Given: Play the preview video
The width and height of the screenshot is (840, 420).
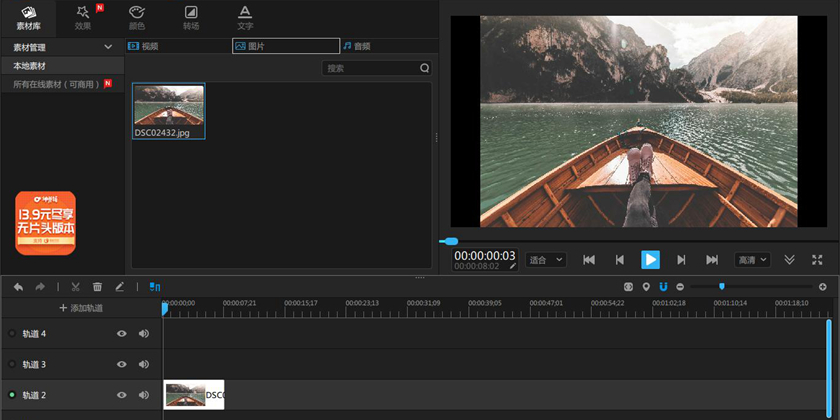Looking at the screenshot, I should [650, 260].
